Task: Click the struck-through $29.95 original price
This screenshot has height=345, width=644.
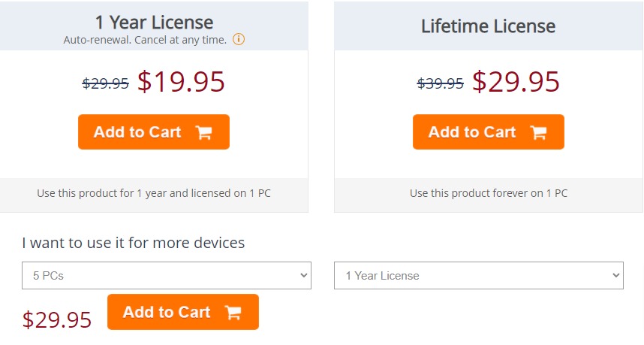Action: pos(106,83)
